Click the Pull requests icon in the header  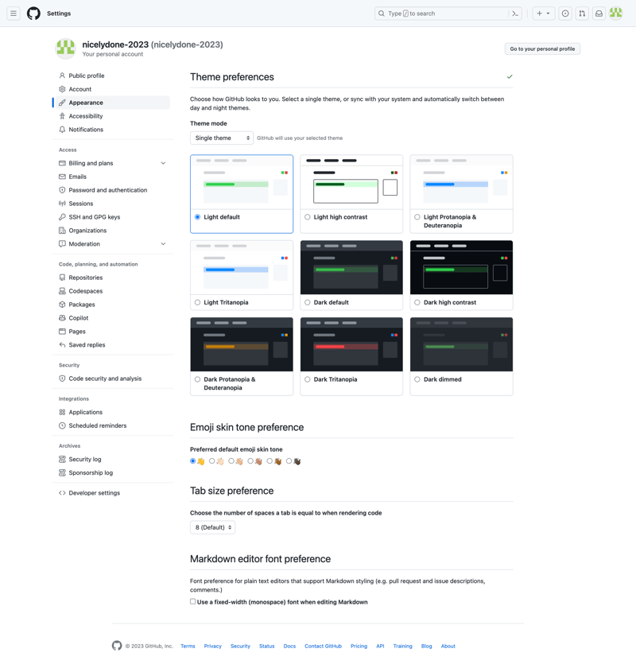pos(582,14)
